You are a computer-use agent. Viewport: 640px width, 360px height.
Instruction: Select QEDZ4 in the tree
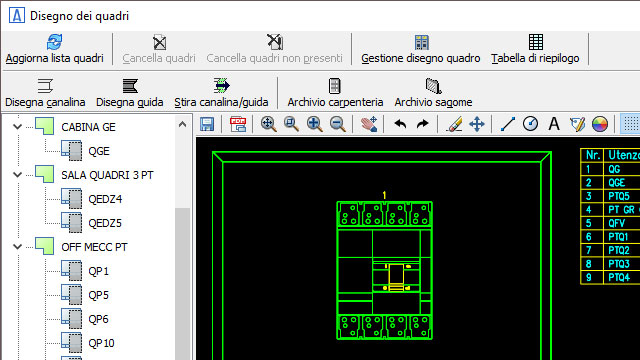(105, 199)
